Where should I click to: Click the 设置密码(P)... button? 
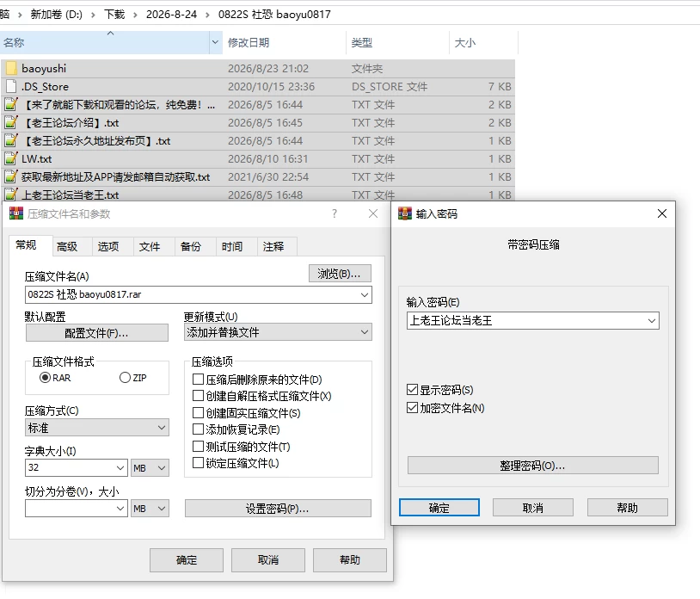278,509
